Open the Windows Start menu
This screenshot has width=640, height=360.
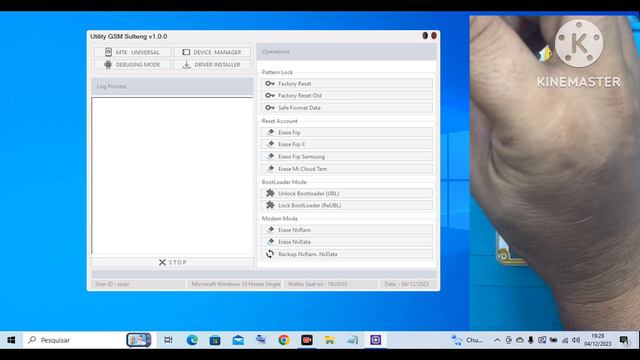pos(11,340)
